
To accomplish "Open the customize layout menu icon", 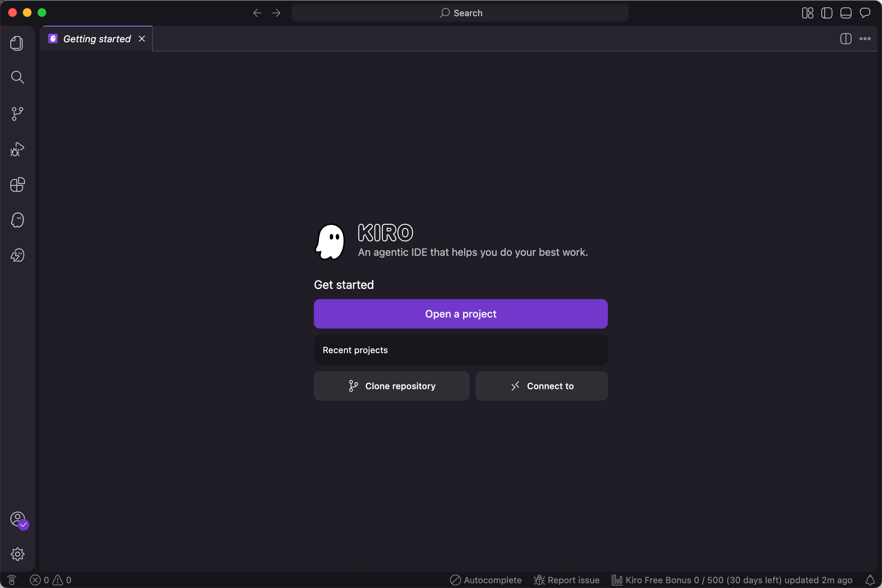I will click(807, 13).
